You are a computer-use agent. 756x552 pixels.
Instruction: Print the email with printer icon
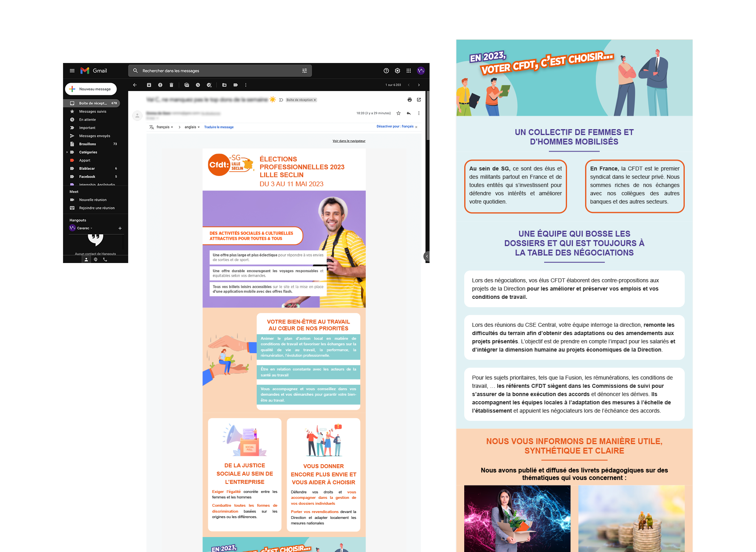coord(409,100)
